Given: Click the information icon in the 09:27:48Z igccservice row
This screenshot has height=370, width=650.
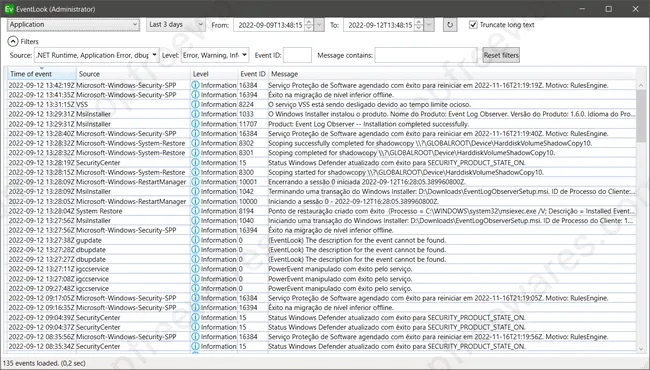Looking at the screenshot, I should click(x=195, y=288).
